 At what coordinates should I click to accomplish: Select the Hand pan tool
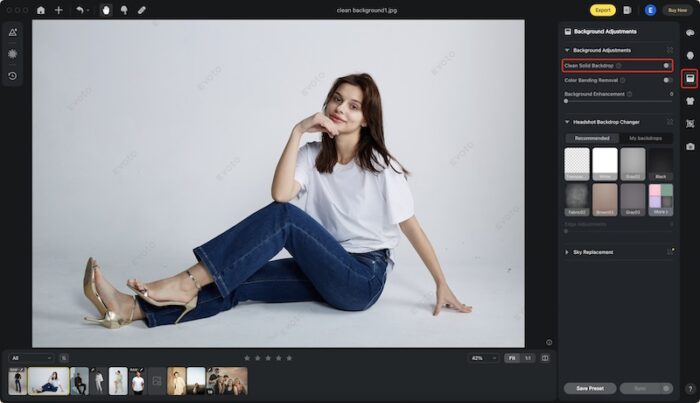click(106, 10)
